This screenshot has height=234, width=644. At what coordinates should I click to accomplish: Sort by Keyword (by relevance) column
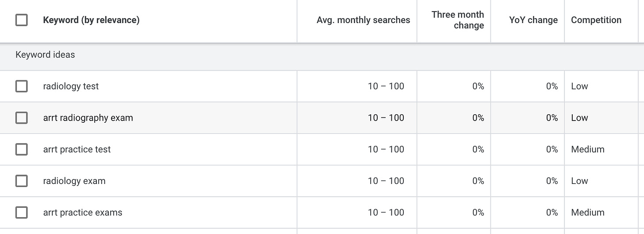pos(91,20)
